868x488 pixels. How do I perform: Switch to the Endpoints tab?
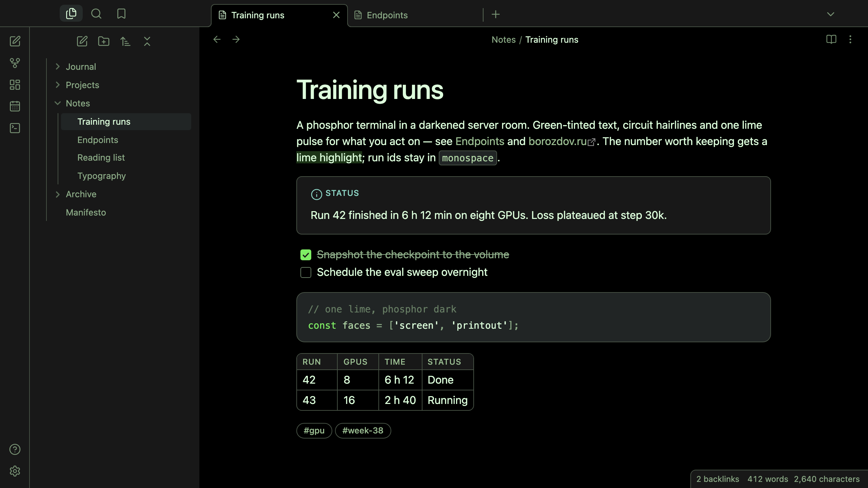point(415,15)
